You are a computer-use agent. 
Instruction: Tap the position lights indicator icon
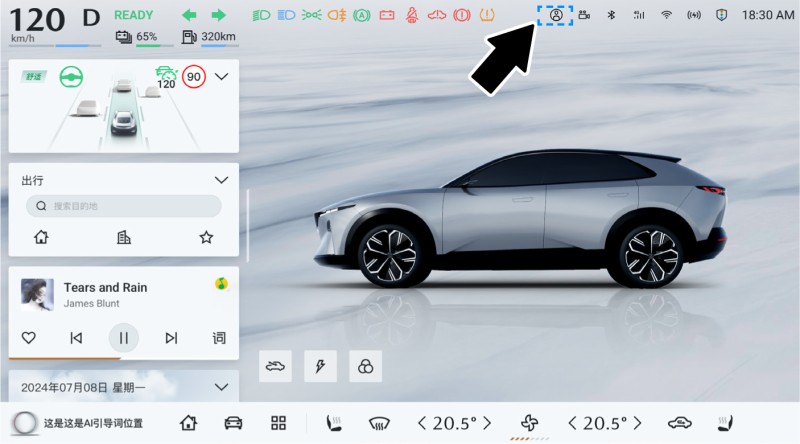(311, 15)
